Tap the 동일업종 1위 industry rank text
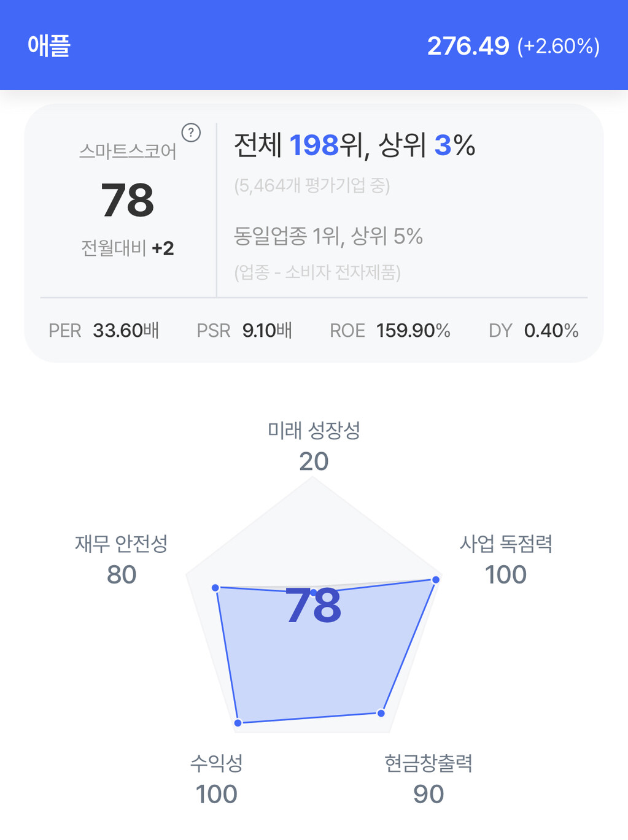Image resolution: width=628 pixels, height=840 pixels. coord(328,236)
